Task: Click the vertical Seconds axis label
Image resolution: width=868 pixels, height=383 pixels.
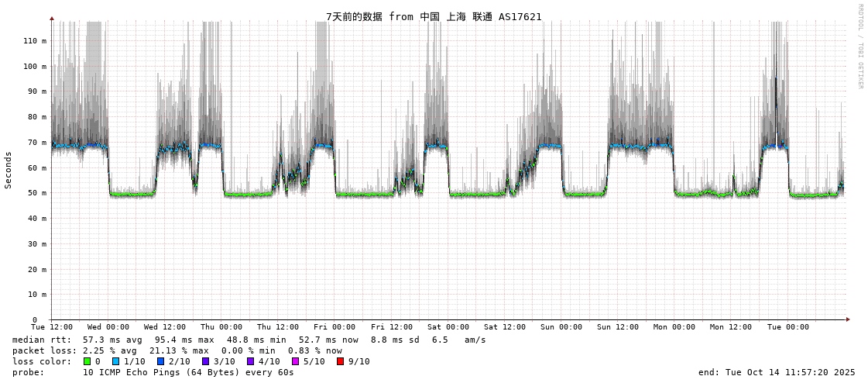Action: 9,170
